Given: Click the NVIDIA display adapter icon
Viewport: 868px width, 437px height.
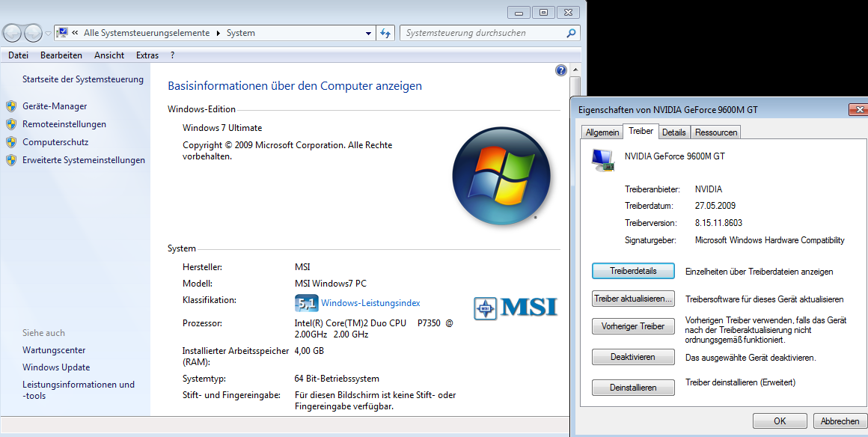Looking at the screenshot, I should 603,160.
